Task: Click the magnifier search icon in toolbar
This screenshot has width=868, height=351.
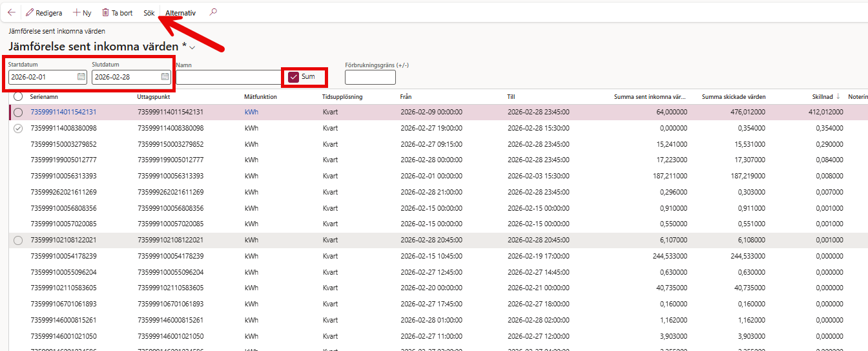Action: coord(213,12)
